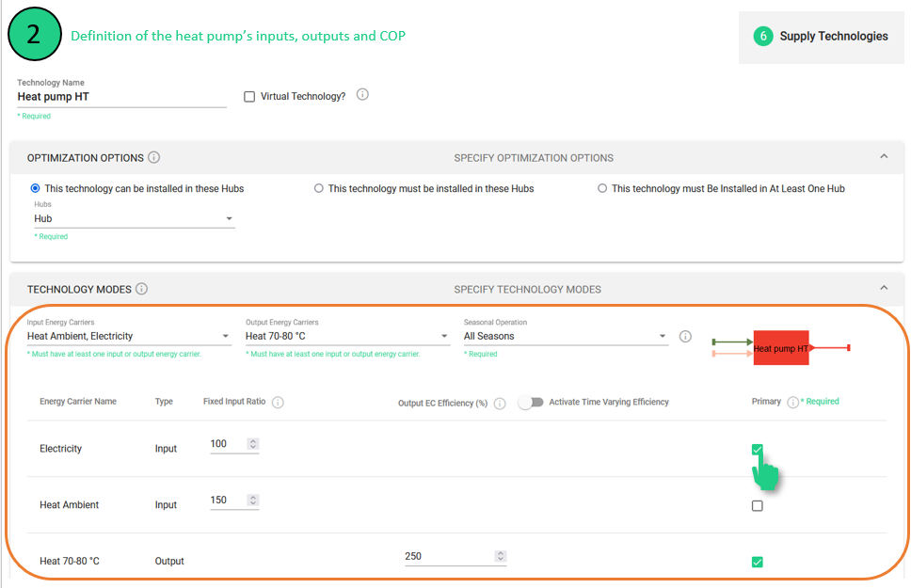The height and width of the screenshot is (588, 911).
Task: Collapse the Optimization Options section
Action: [883, 157]
